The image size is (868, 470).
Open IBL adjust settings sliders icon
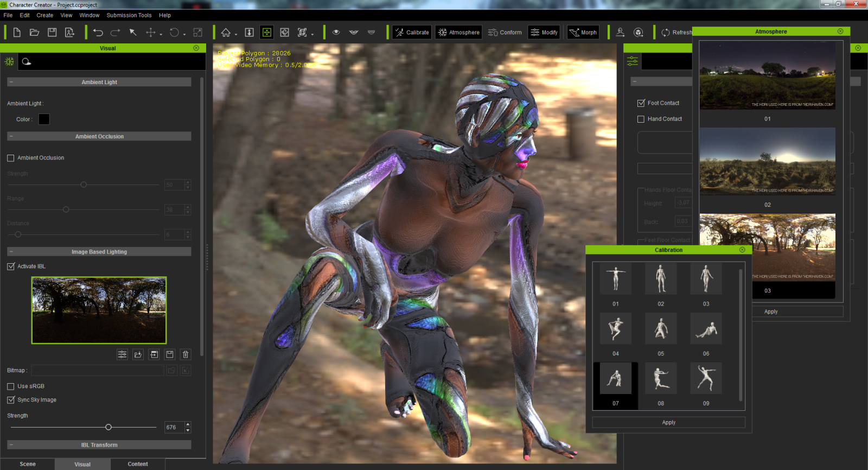pos(123,354)
